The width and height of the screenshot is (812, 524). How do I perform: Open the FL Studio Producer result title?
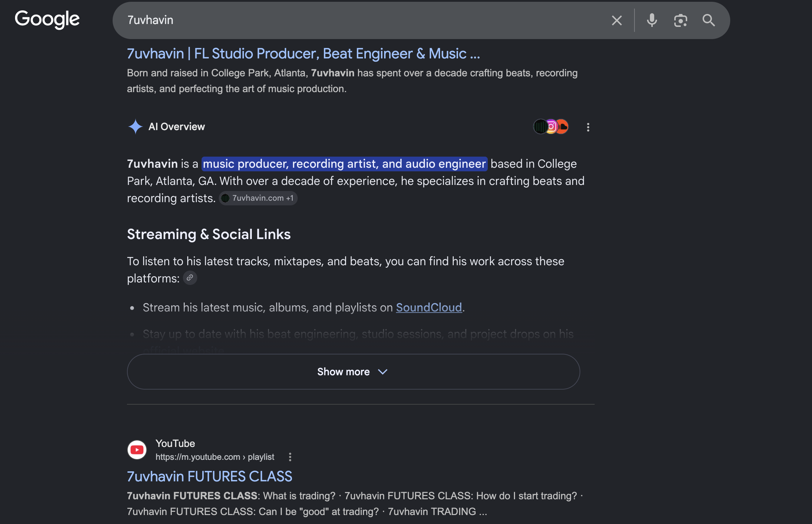pos(303,53)
